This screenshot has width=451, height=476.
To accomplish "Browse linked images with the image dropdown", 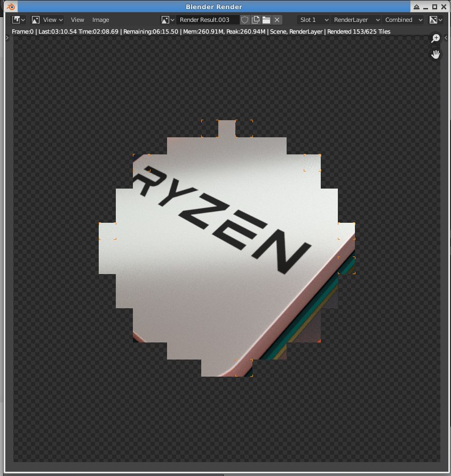I will click(x=168, y=20).
